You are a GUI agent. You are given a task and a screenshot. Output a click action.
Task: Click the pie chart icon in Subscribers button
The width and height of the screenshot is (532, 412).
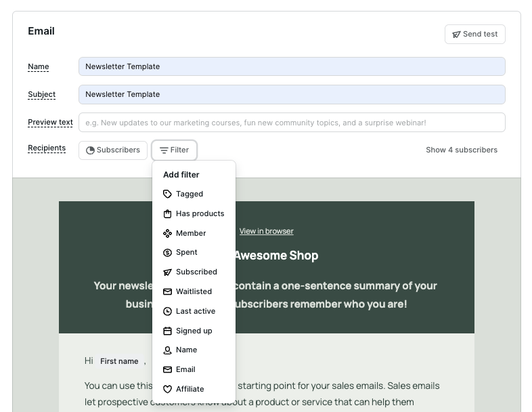tap(90, 150)
